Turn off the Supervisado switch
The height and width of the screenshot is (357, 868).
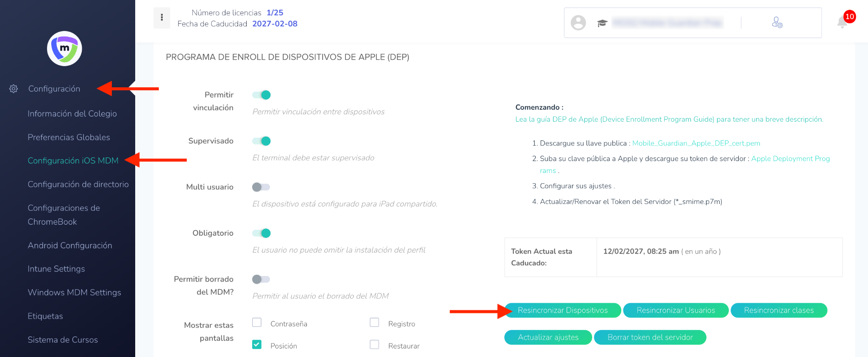coord(262,141)
